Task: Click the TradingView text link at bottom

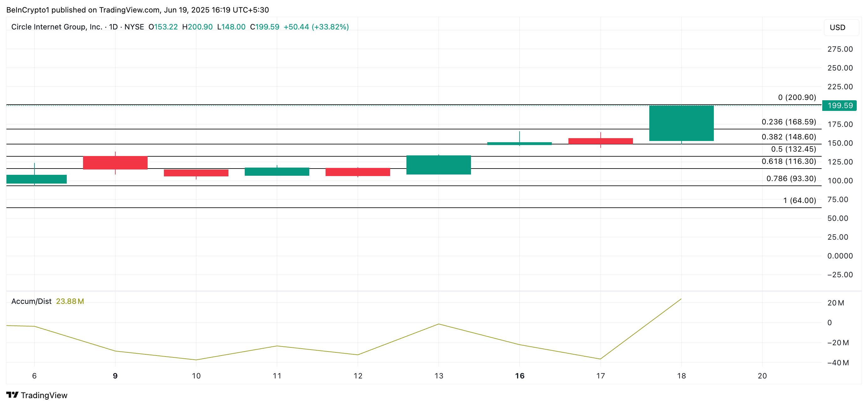Action: coord(44,395)
